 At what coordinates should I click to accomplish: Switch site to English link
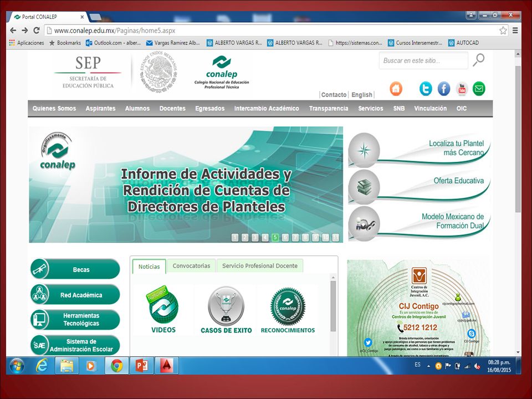[x=362, y=95]
